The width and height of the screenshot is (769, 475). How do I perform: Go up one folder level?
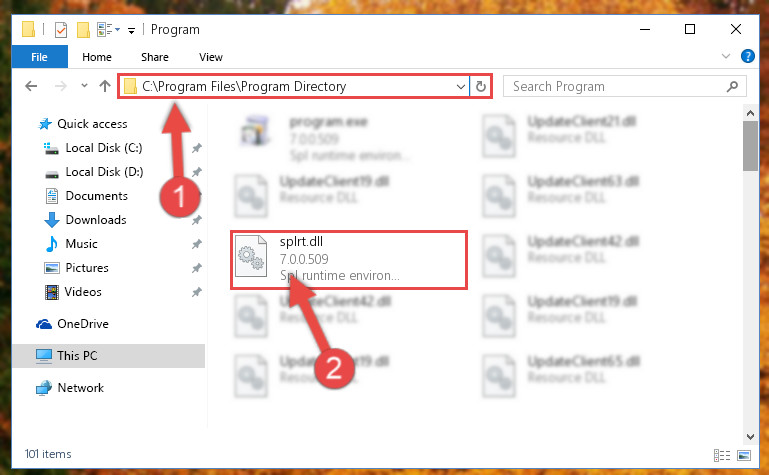coord(104,86)
